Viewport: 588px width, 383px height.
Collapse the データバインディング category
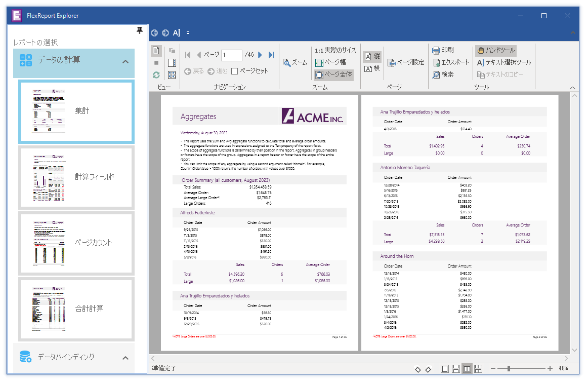[x=125, y=358]
